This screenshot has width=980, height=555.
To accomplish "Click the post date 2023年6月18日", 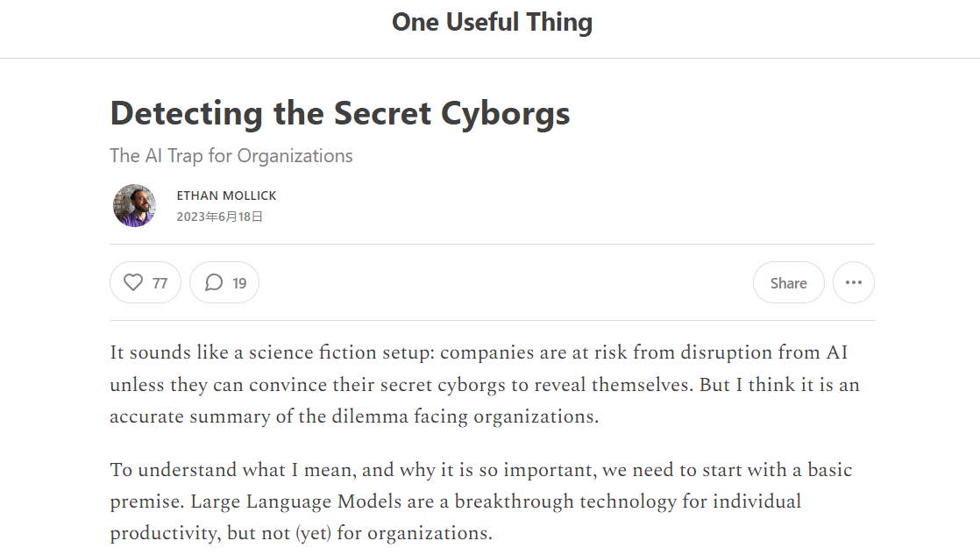I will pos(219,217).
